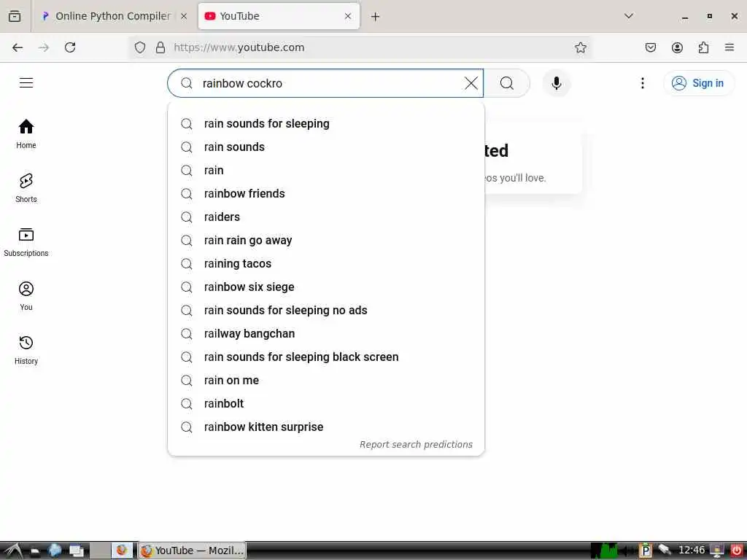This screenshot has width=747, height=560.
Task: View site security lock info
Action: click(x=160, y=47)
